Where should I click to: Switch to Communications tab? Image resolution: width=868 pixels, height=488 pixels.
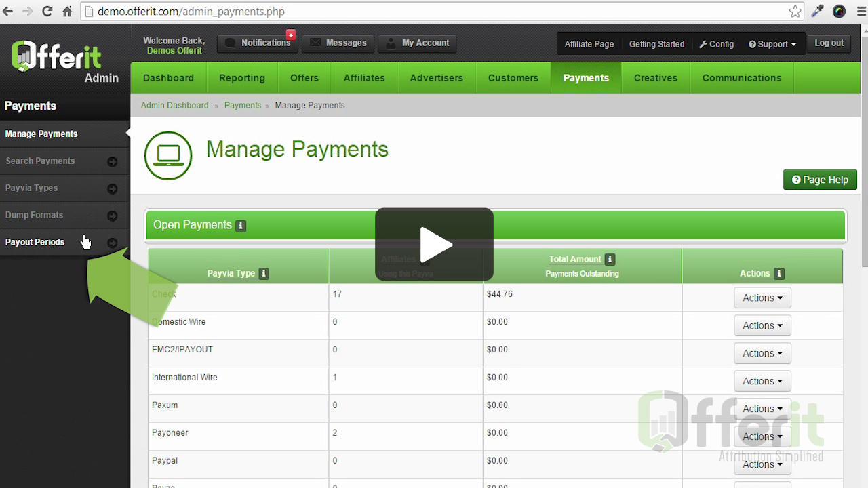[742, 78]
